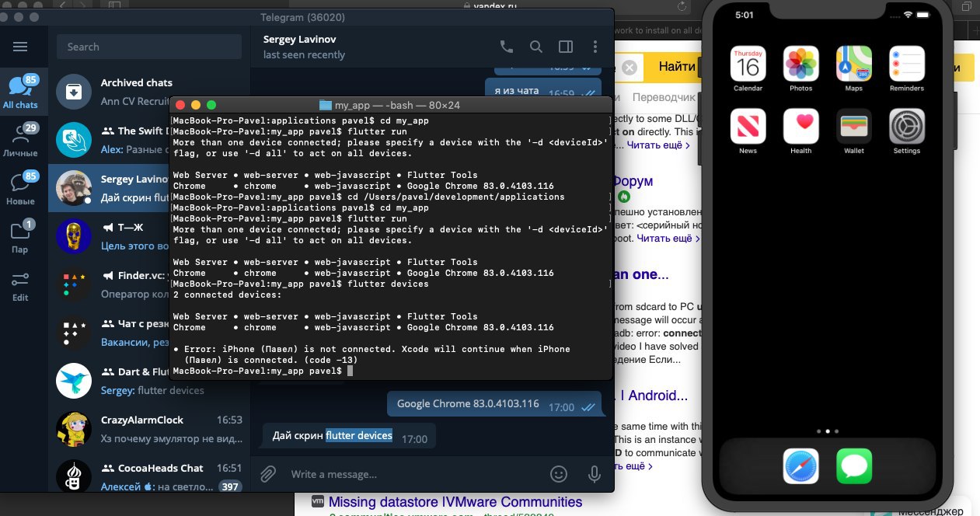Open the Форум search result link
980x516 pixels.
coord(633,181)
